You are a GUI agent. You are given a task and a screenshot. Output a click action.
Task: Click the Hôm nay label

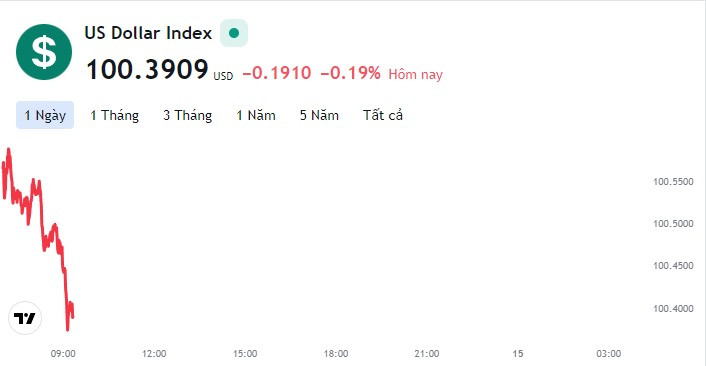pyautogui.click(x=416, y=74)
